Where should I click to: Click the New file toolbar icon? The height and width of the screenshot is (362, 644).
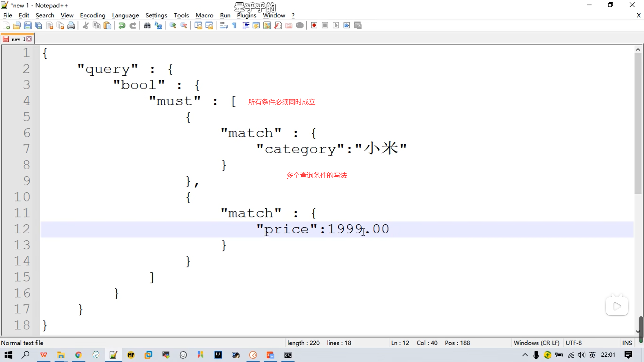[x=6, y=25]
